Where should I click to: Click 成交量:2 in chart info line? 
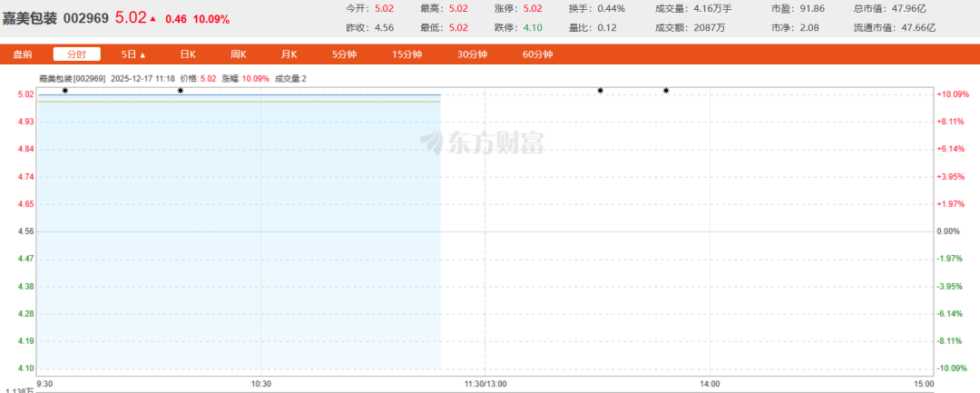pos(290,79)
